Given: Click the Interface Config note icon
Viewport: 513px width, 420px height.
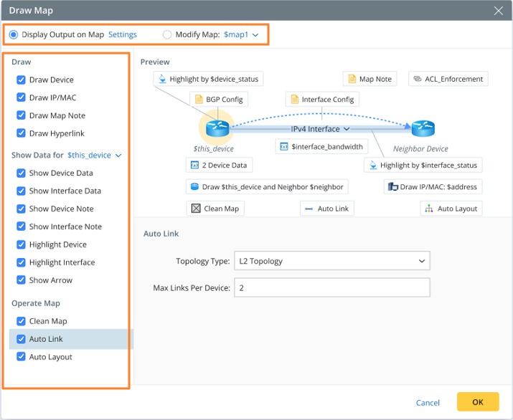Looking at the screenshot, I should [294, 99].
